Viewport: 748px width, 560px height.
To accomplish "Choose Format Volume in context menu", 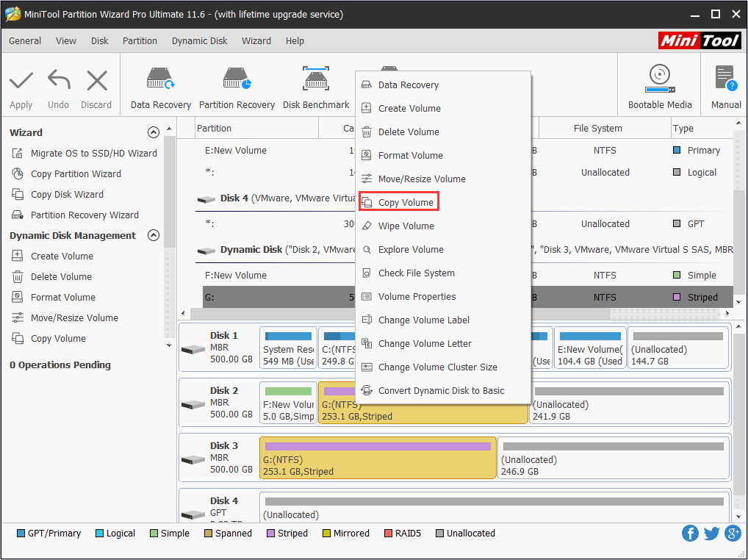I will click(x=443, y=156).
